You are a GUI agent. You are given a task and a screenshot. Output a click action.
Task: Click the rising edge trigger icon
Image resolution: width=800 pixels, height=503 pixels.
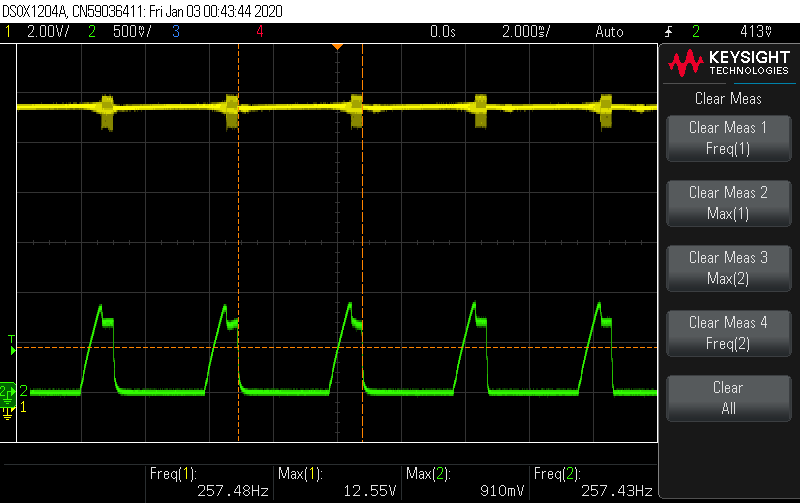pos(668,32)
